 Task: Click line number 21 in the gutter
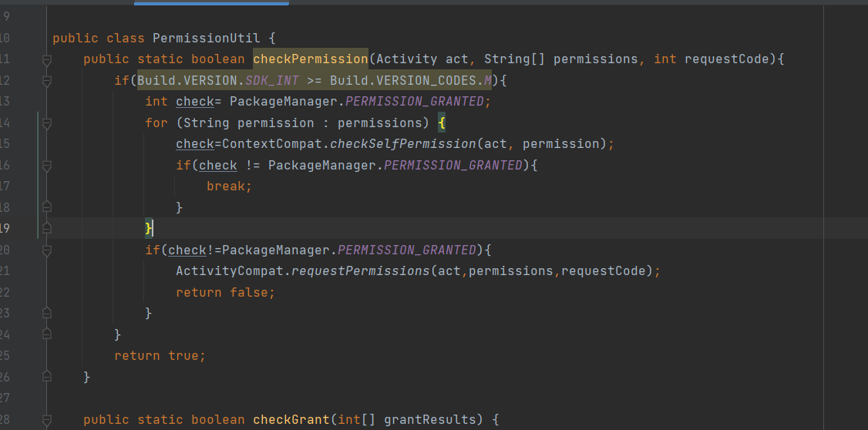(x=5, y=271)
